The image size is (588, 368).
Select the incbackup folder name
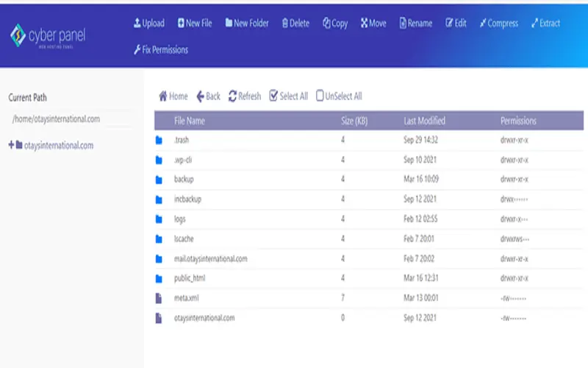pyautogui.click(x=187, y=199)
